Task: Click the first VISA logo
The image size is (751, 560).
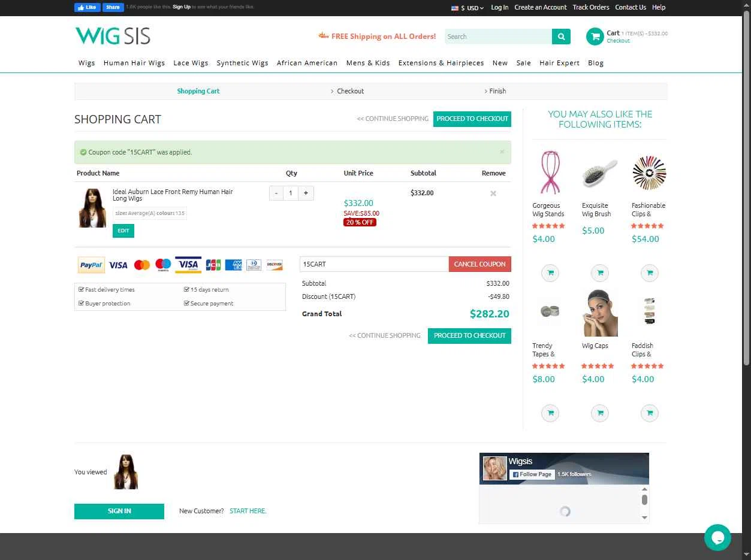Action: (x=118, y=265)
